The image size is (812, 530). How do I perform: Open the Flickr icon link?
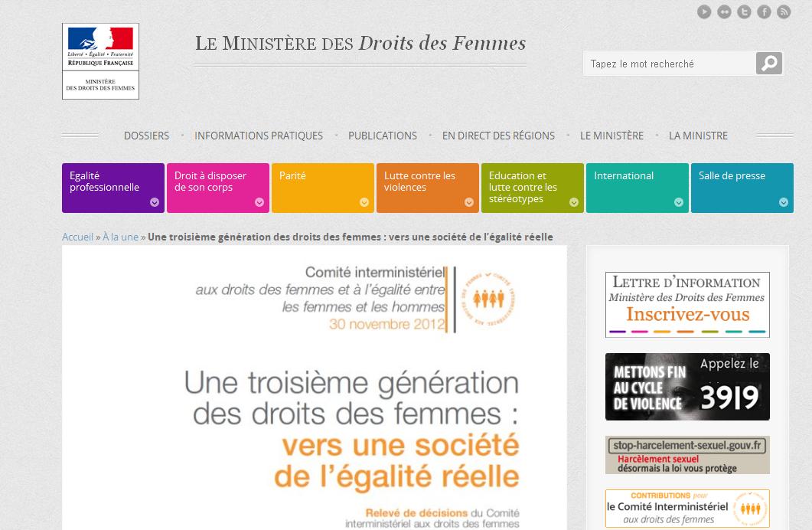click(x=724, y=11)
